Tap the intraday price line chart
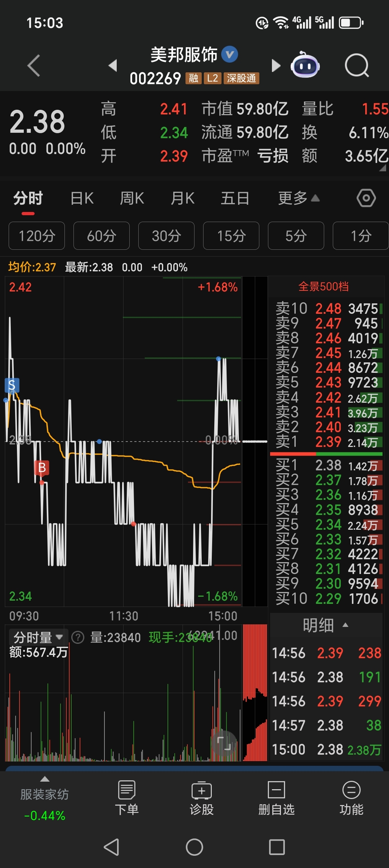This screenshot has height=868, width=389. pyautogui.click(x=123, y=441)
